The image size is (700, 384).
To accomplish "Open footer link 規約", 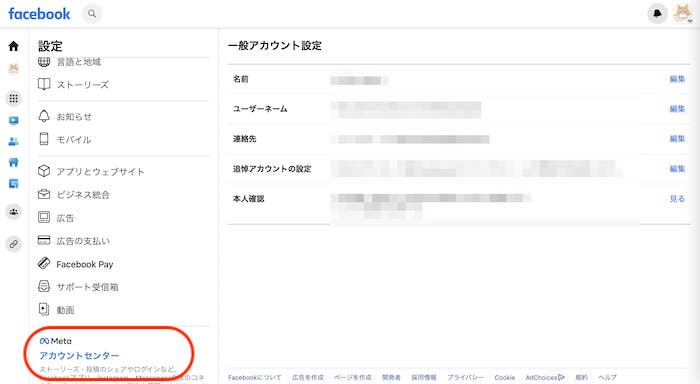I will (581, 377).
